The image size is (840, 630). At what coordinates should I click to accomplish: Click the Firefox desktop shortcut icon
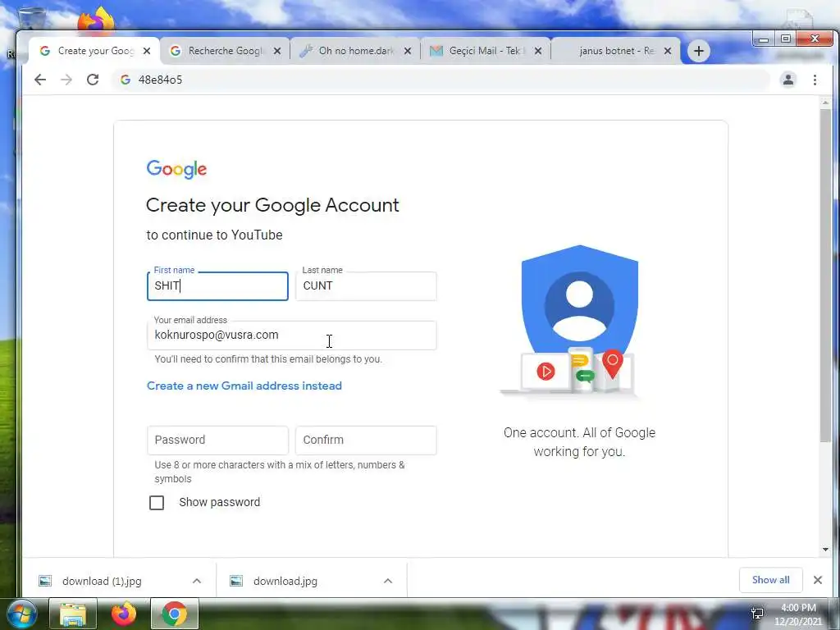tap(97, 21)
